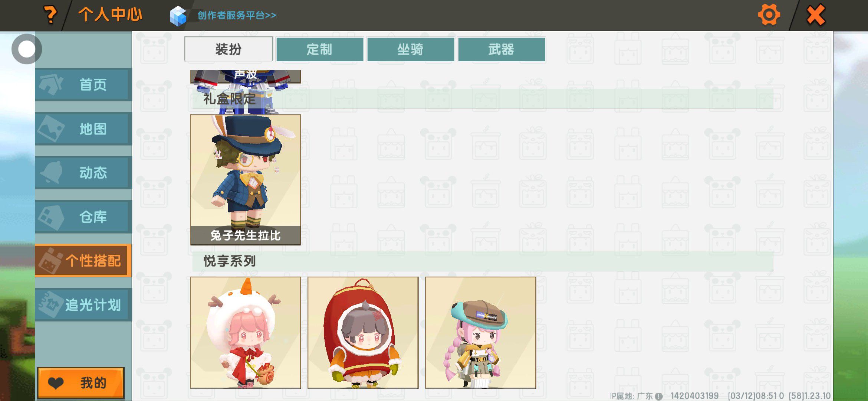Open 追光计划 from the sidebar
The width and height of the screenshot is (868, 401).
(83, 305)
